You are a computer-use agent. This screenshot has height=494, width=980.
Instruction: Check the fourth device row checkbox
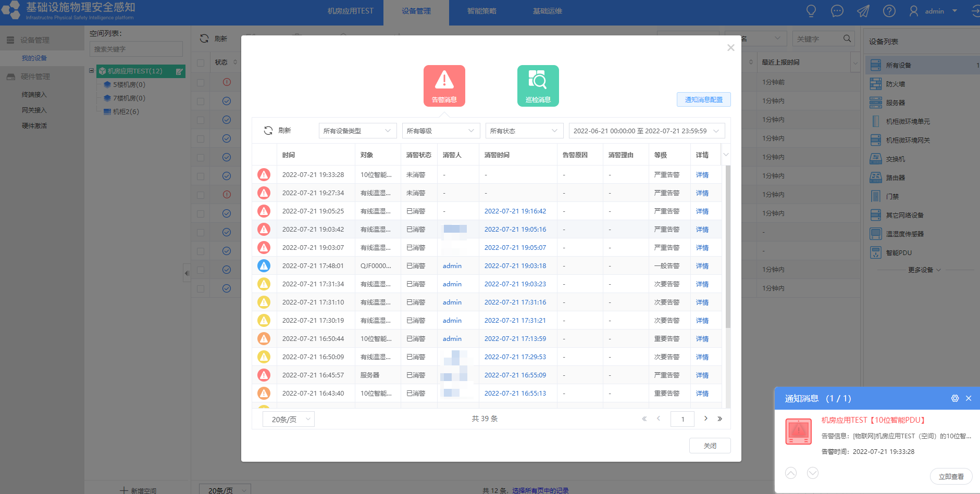pos(201,138)
